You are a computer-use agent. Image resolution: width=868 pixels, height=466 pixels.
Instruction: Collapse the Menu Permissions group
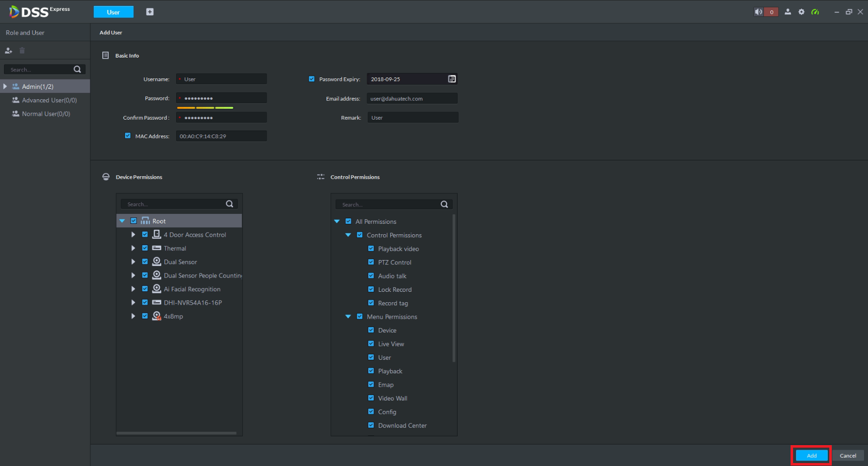(348, 317)
